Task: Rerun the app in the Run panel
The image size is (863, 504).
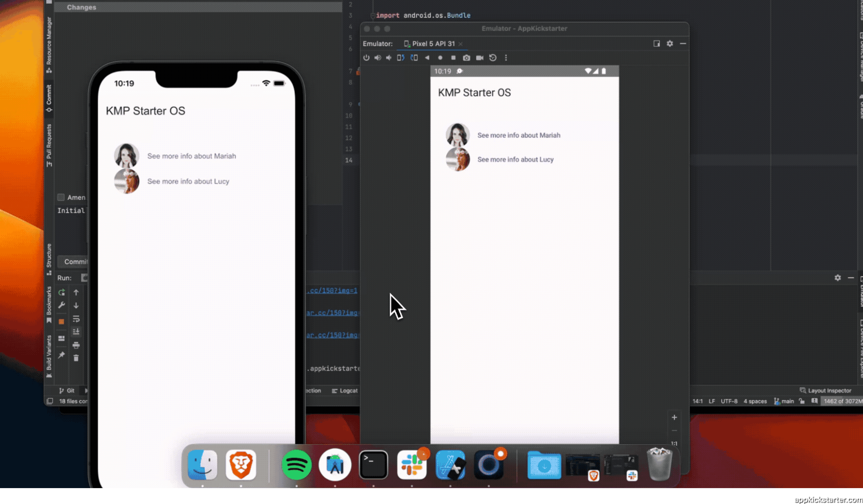Action: point(61,292)
